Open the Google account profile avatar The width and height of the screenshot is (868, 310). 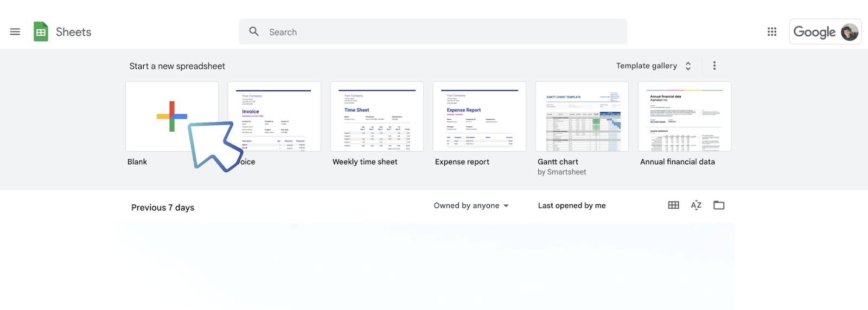850,32
